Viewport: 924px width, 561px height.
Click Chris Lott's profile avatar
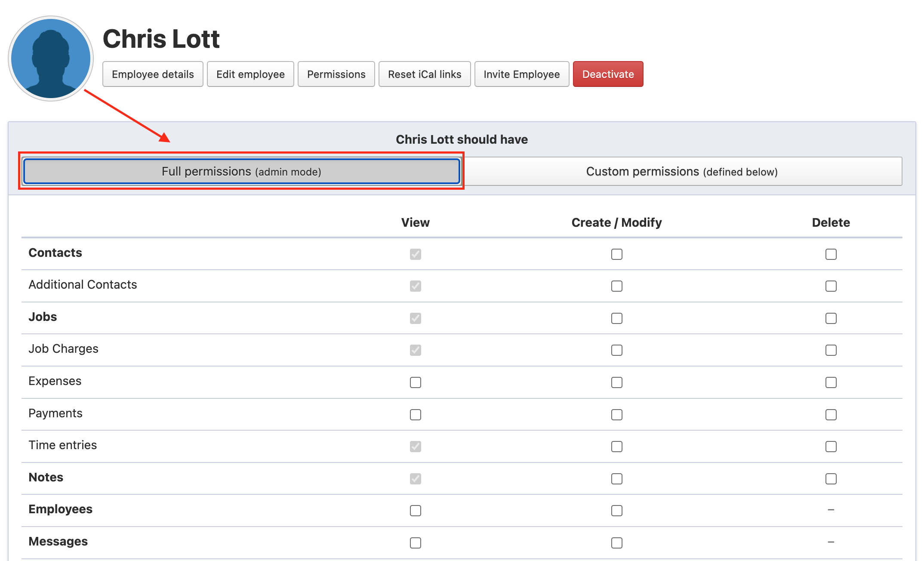pos(51,58)
